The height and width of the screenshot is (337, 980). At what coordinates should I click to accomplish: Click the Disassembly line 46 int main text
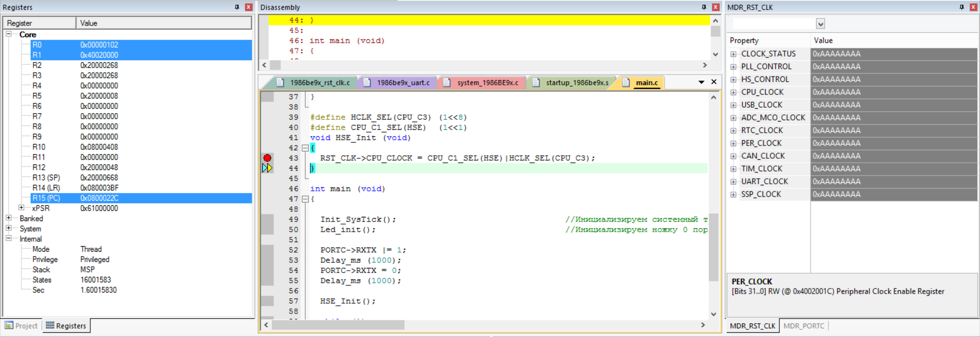[x=347, y=41]
